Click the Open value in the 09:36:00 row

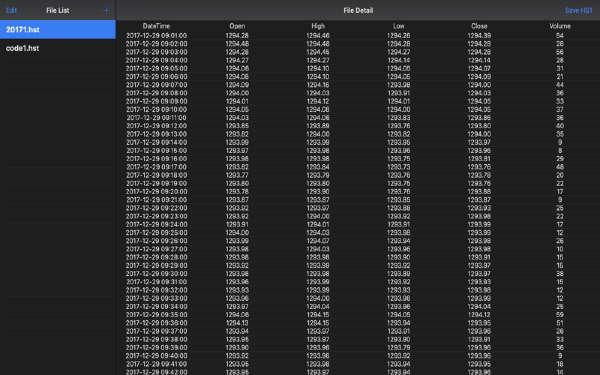237,323
